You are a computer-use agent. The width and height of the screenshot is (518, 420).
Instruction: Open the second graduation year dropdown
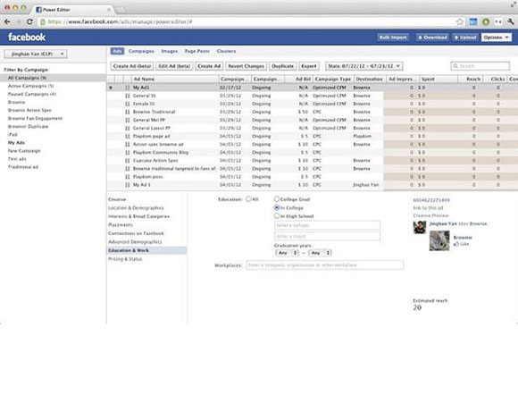pos(320,253)
